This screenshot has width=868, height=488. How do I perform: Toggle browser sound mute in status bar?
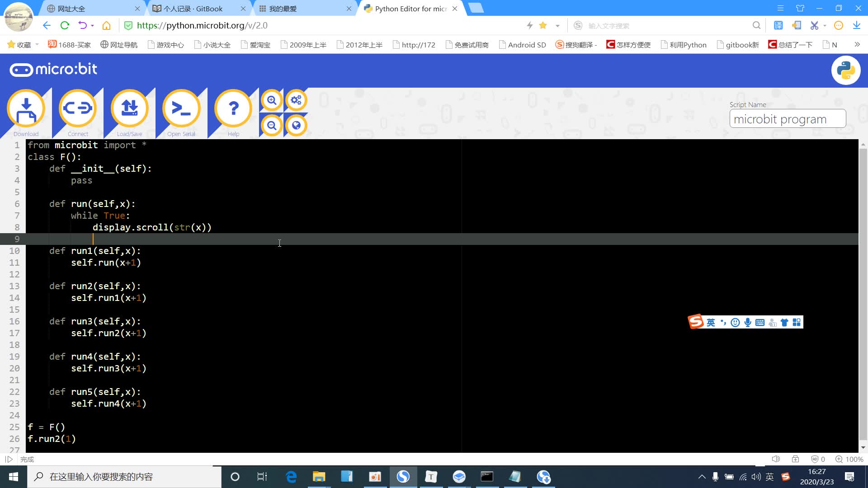tap(776, 459)
